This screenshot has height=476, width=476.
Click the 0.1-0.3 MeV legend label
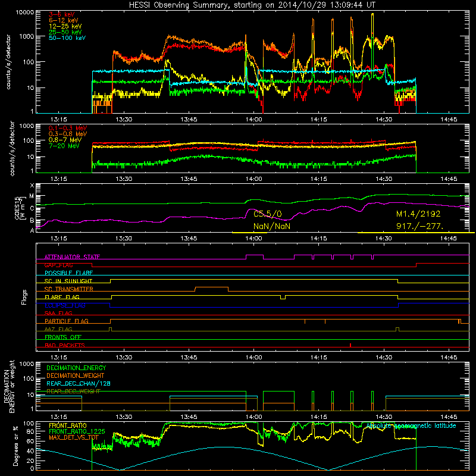68,128
